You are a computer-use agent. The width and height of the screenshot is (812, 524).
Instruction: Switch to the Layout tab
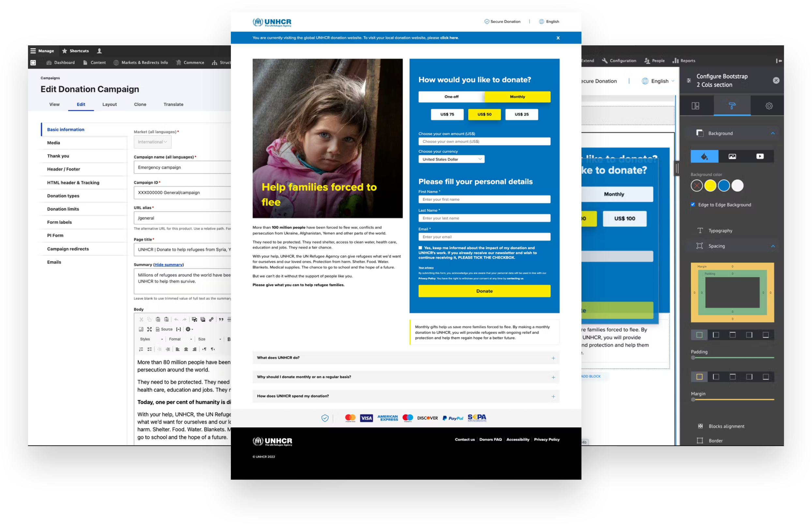pos(109,104)
